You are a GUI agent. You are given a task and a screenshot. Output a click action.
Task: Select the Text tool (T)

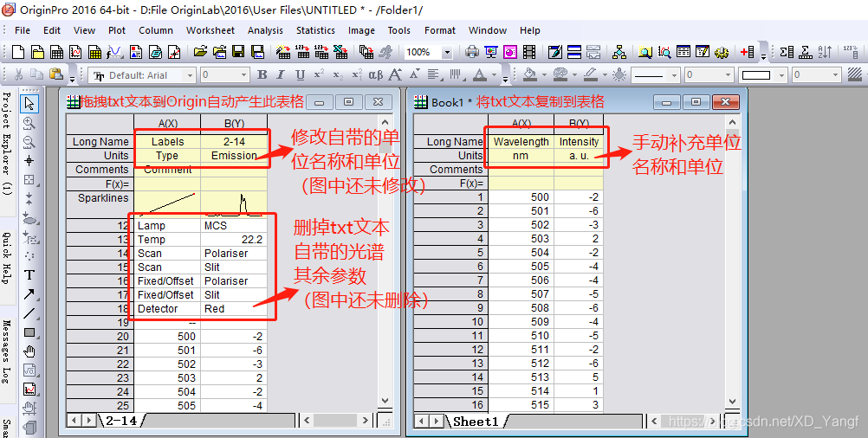point(29,275)
